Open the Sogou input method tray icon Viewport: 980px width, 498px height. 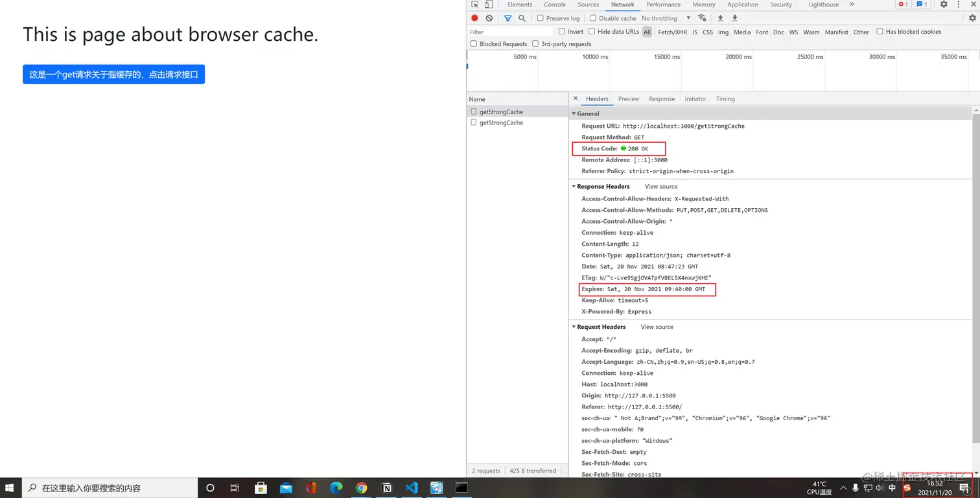point(907,488)
